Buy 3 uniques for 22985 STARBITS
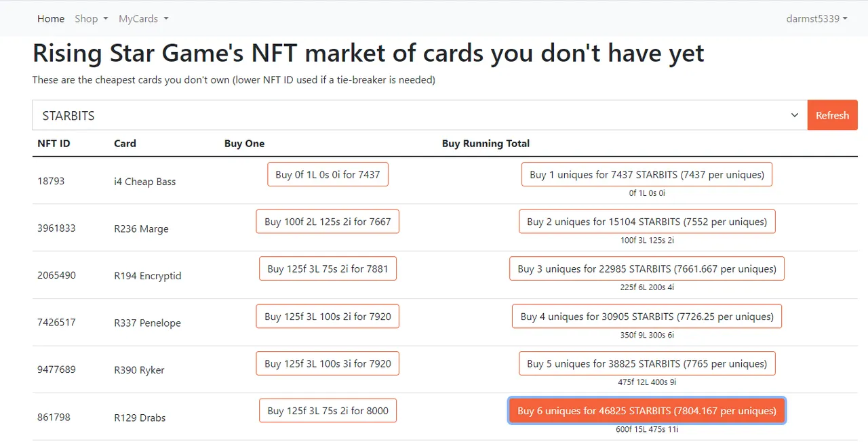The height and width of the screenshot is (444, 868). pos(647,268)
